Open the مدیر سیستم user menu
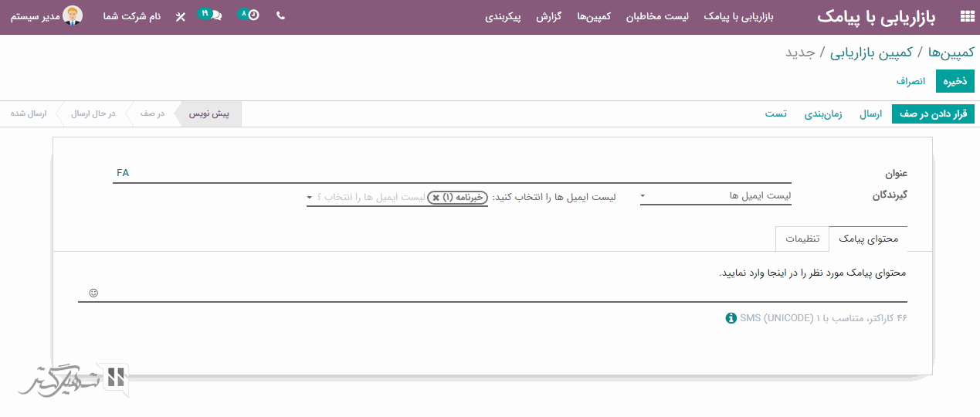 pos(46,16)
